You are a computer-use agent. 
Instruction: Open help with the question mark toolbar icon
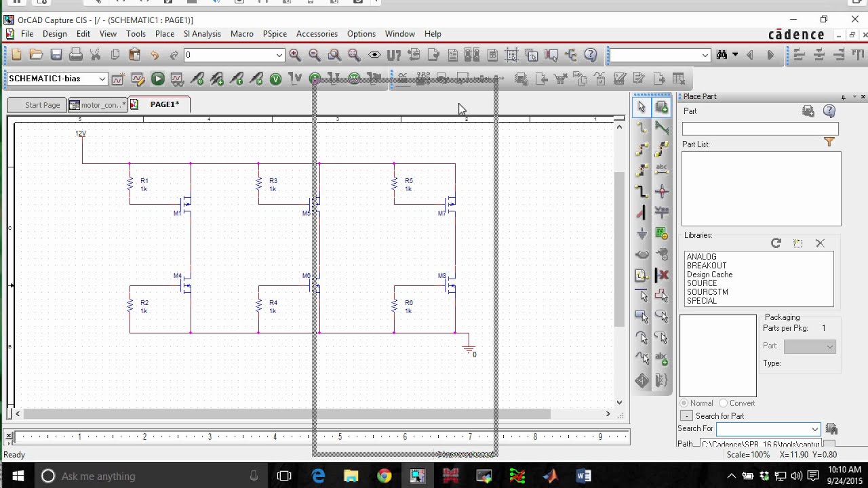click(591, 55)
